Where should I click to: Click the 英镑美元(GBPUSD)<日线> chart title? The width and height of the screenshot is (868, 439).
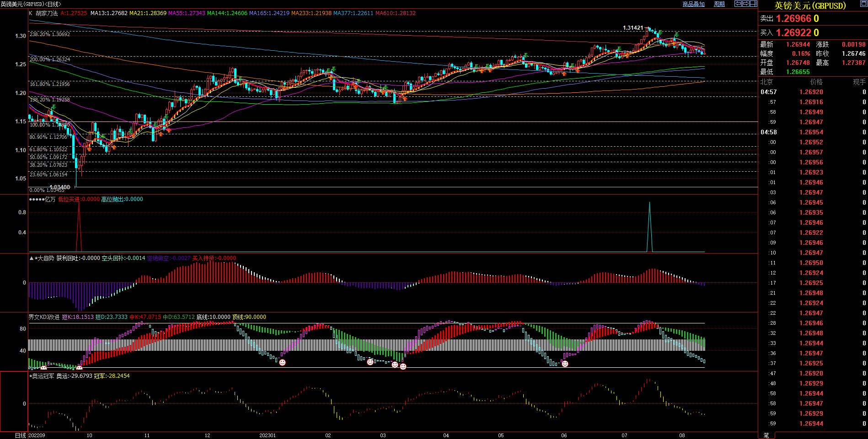31,4
